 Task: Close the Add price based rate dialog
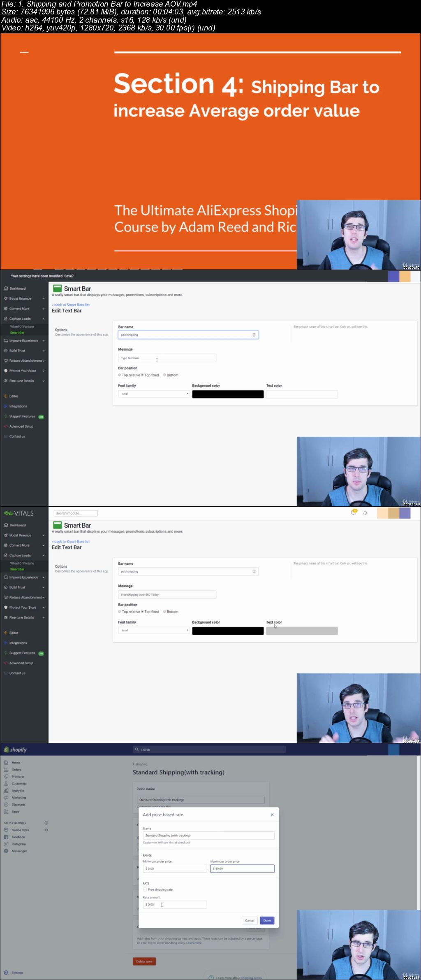point(272,815)
